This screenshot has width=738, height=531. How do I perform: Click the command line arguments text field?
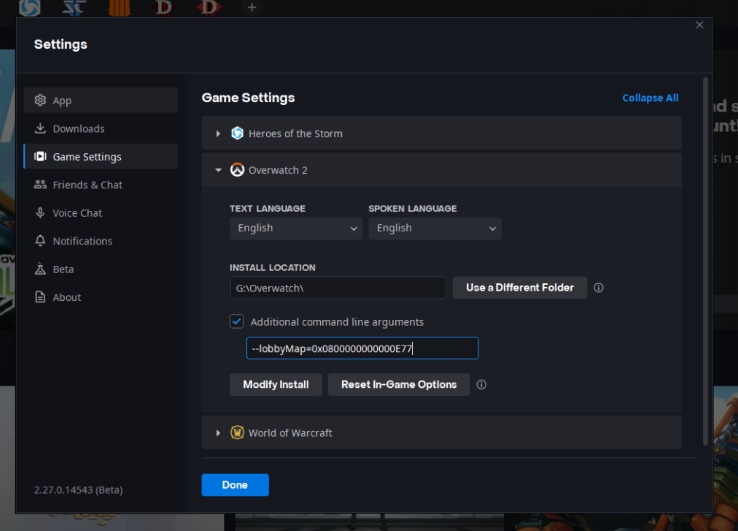[362, 348]
